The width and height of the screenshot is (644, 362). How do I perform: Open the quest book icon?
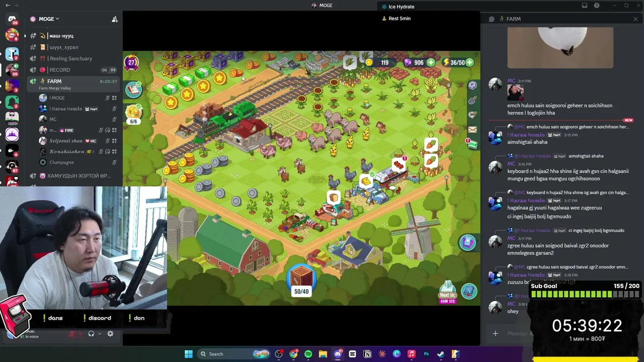(x=134, y=89)
